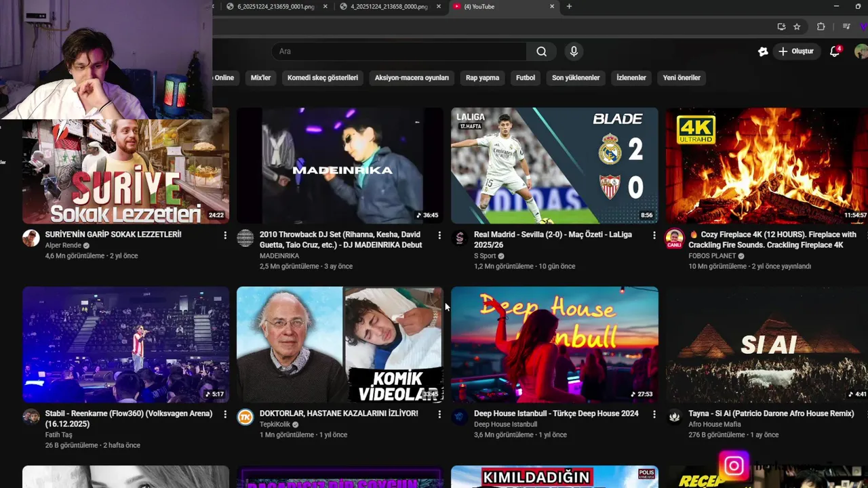Open the browser media control icon
The width and height of the screenshot is (868, 488).
[x=846, y=26]
